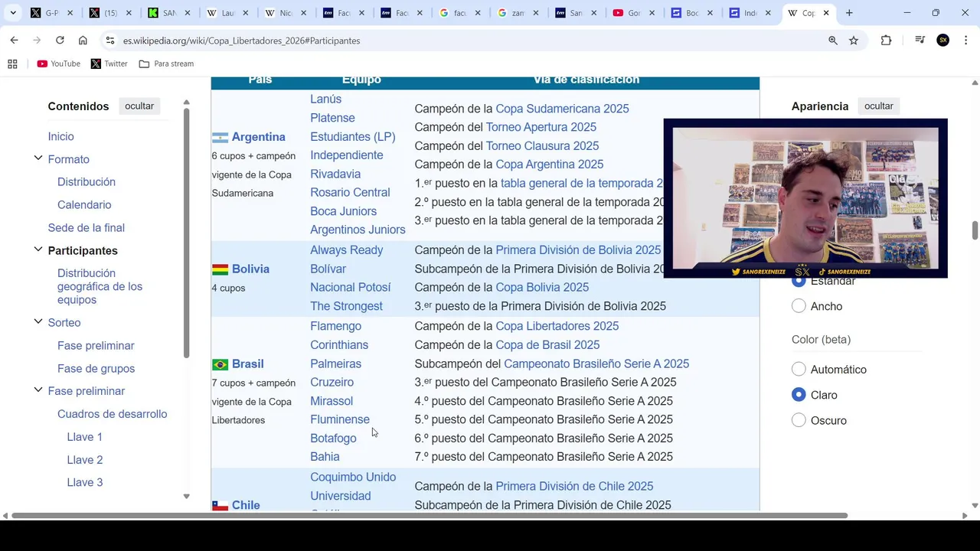Image resolution: width=980 pixels, height=551 pixels.
Task: Open the Boca Juniors team link
Action: pos(343,211)
